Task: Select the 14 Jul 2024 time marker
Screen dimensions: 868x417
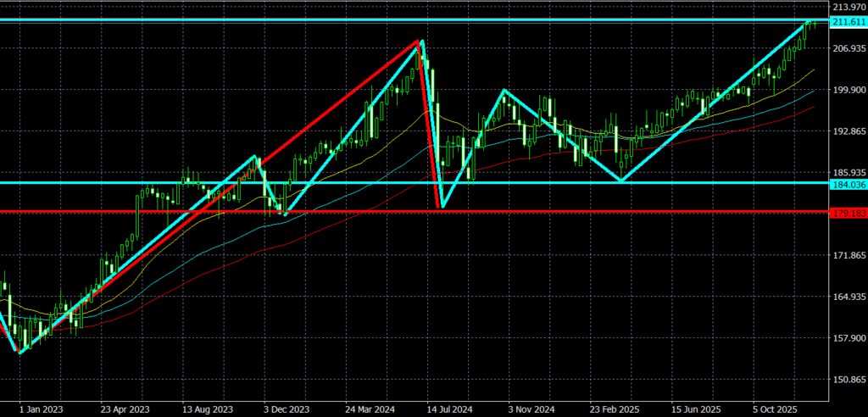Action: 450,408
